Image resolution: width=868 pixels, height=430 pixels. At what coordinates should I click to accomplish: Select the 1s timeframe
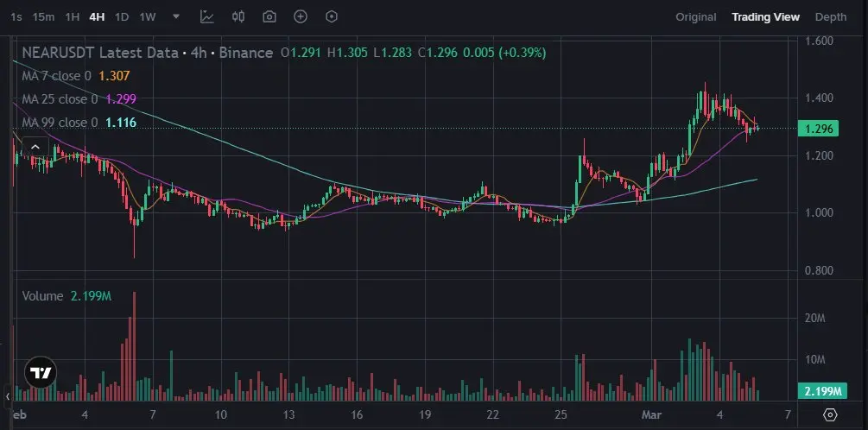tap(16, 17)
